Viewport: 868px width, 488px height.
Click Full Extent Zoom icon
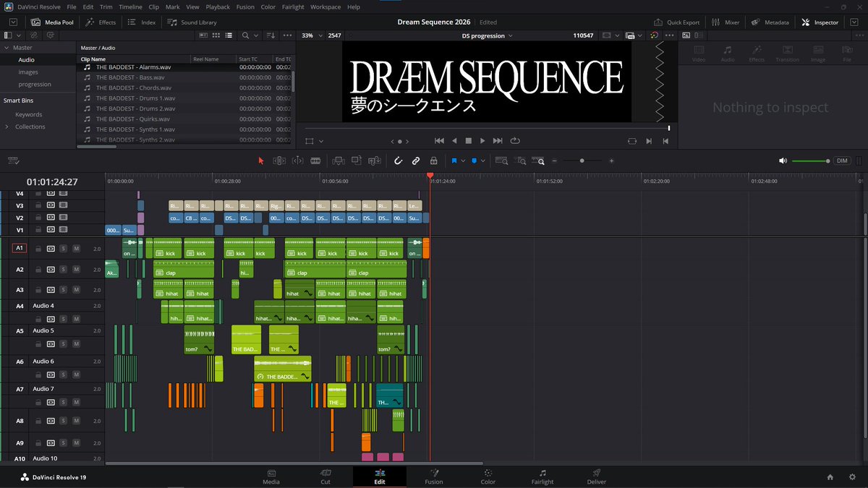501,160
